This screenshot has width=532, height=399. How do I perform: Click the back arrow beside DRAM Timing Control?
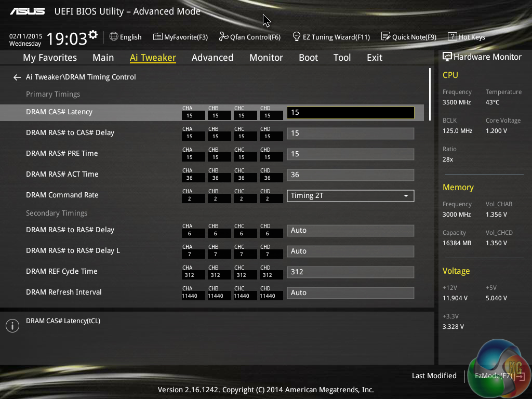tap(17, 77)
